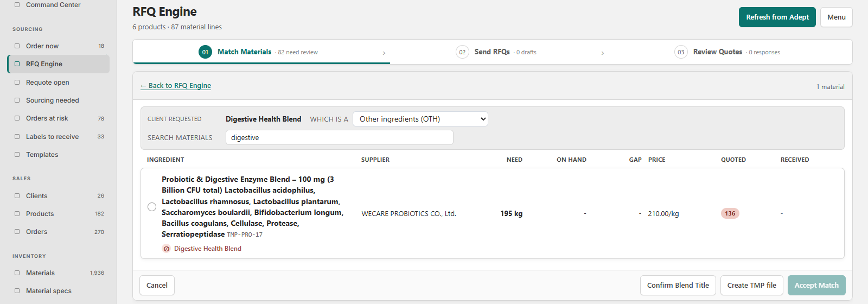The image size is (868, 304).
Task: Click the step 03 circle badge
Action: tap(681, 52)
